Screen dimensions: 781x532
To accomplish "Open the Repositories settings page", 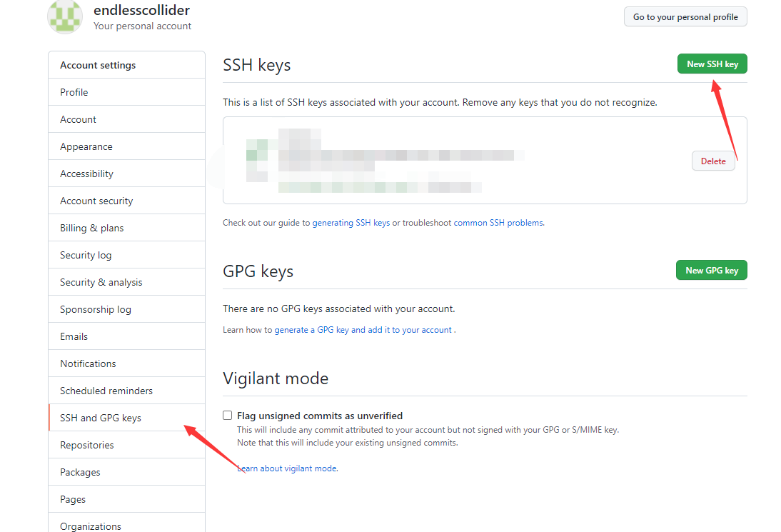I will [126, 446].
